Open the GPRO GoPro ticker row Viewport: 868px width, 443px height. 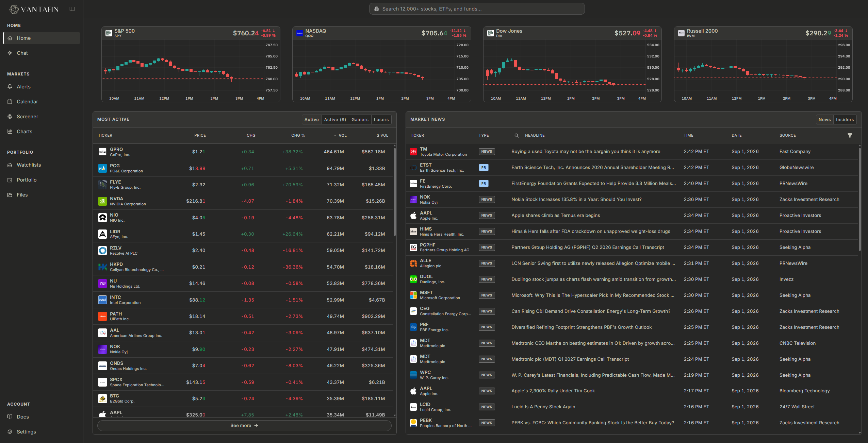click(243, 152)
